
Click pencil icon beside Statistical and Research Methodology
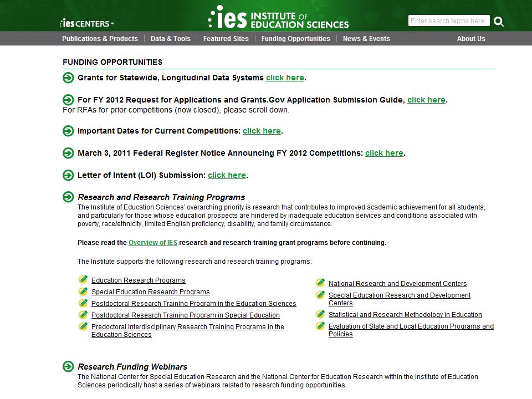point(320,314)
